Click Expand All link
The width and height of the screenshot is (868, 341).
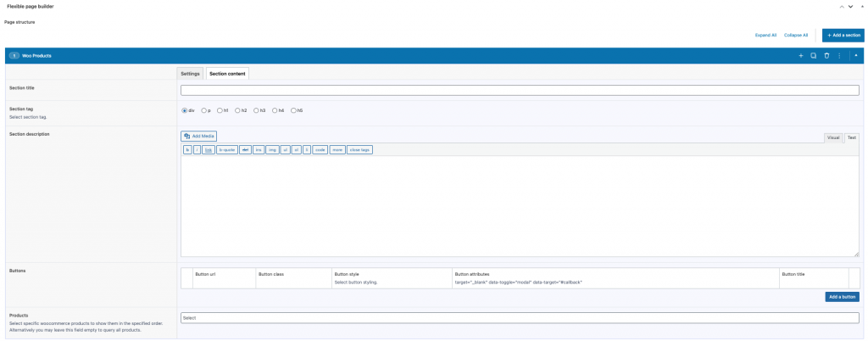pos(765,35)
